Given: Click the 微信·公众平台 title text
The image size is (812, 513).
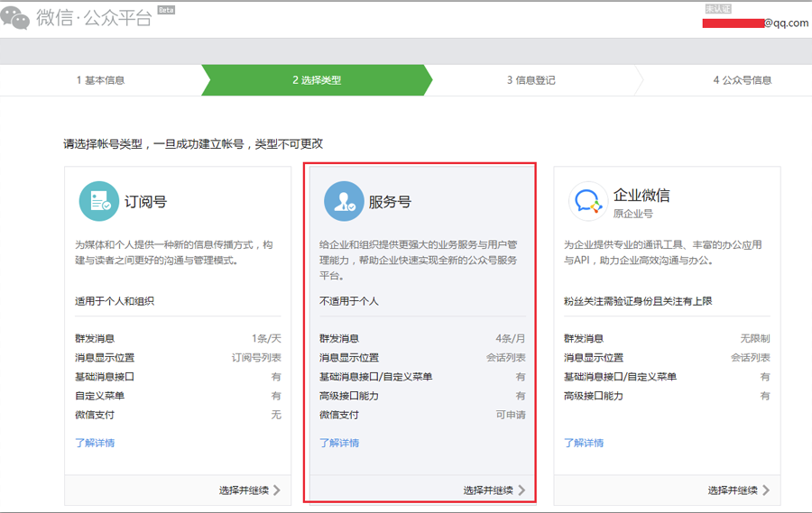Looking at the screenshot, I should [94, 19].
